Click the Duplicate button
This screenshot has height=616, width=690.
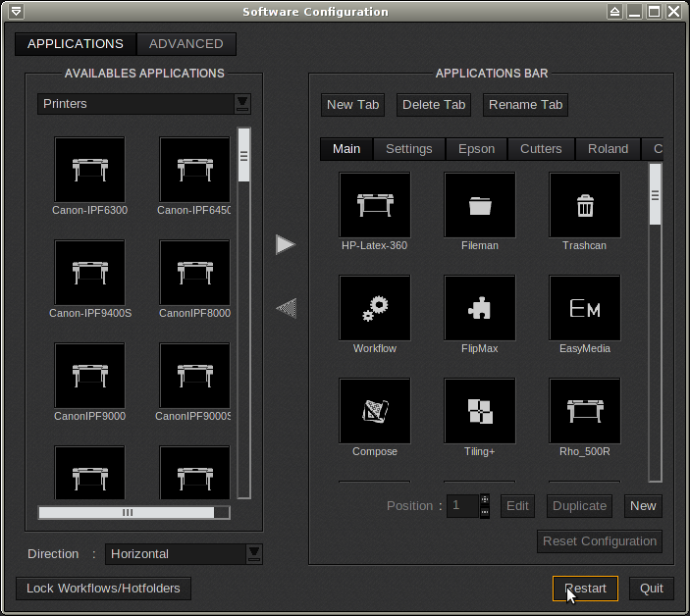pyautogui.click(x=579, y=506)
